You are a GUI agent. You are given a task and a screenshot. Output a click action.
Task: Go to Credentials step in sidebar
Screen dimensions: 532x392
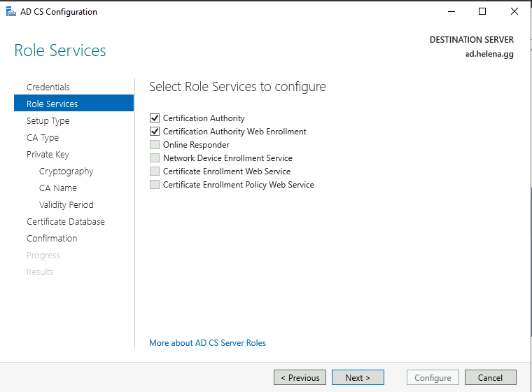[x=48, y=87]
